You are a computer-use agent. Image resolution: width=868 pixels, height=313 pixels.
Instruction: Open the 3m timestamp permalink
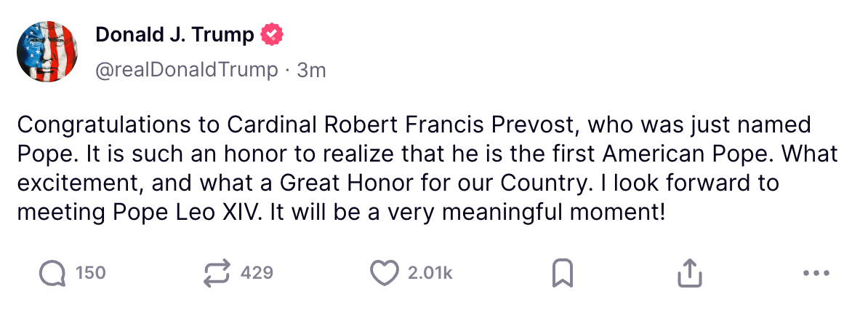point(311,70)
